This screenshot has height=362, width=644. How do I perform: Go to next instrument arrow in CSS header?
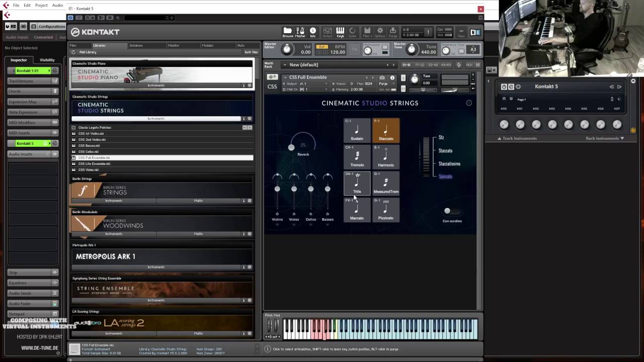coord(373,77)
